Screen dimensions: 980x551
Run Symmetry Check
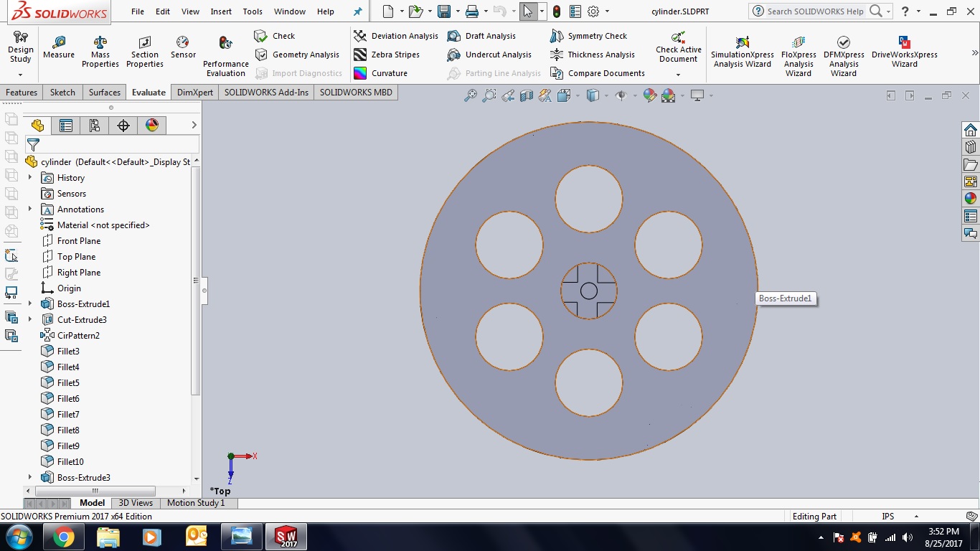click(x=588, y=36)
